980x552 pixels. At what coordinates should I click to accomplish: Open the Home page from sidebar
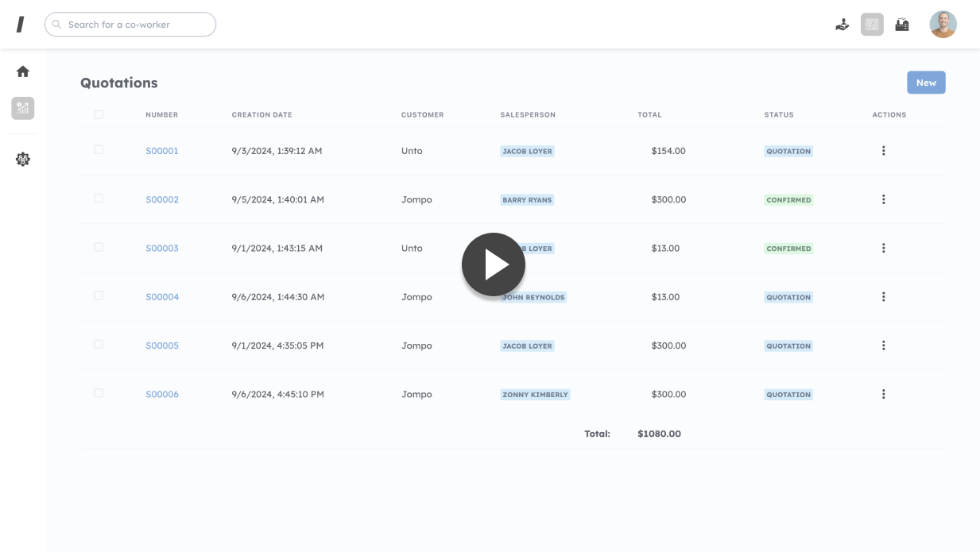click(23, 71)
